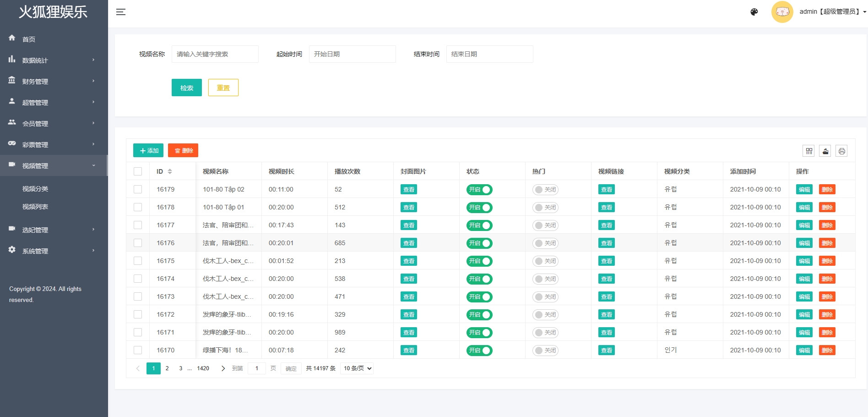Click the video name search input
868x417 pixels.
[x=215, y=54]
